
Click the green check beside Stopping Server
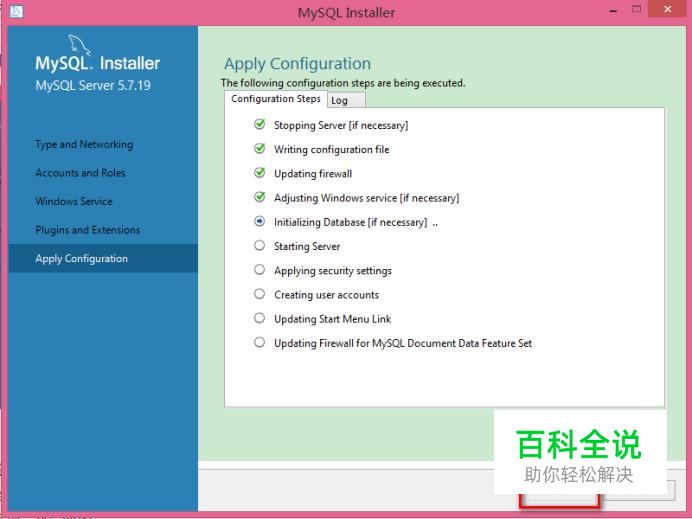tap(260, 124)
